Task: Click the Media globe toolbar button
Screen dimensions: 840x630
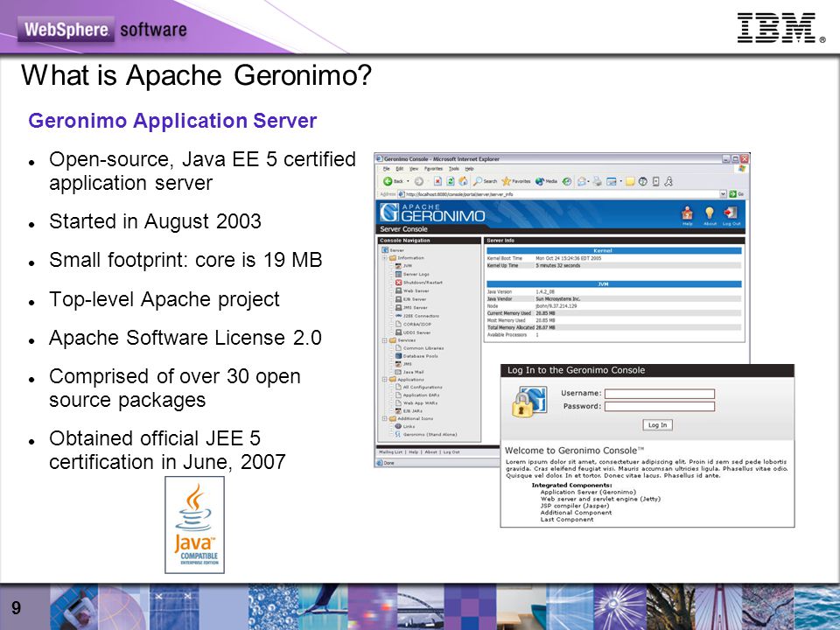Action: coord(546,182)
